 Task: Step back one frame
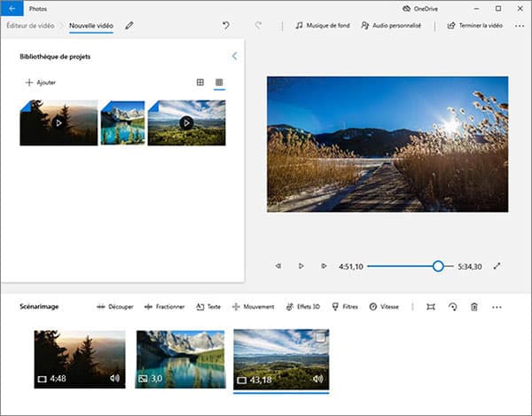point(278,265)
